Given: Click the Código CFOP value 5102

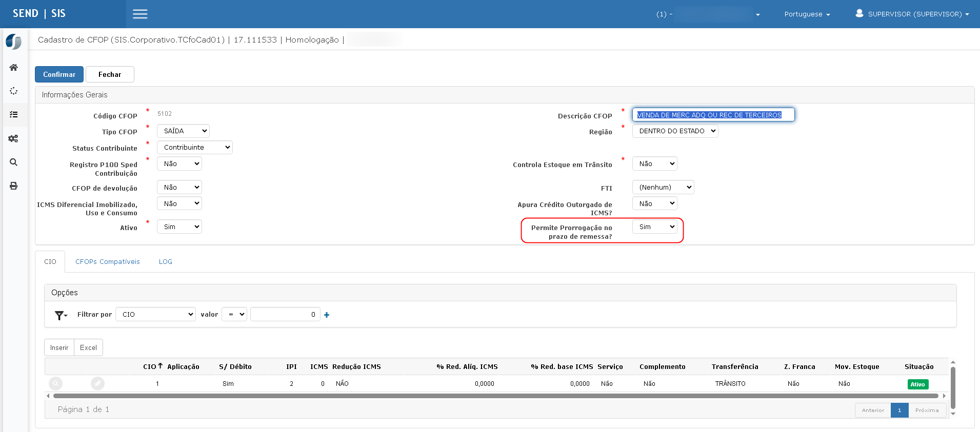Looking at the screenshot, I should coord(165,114).
